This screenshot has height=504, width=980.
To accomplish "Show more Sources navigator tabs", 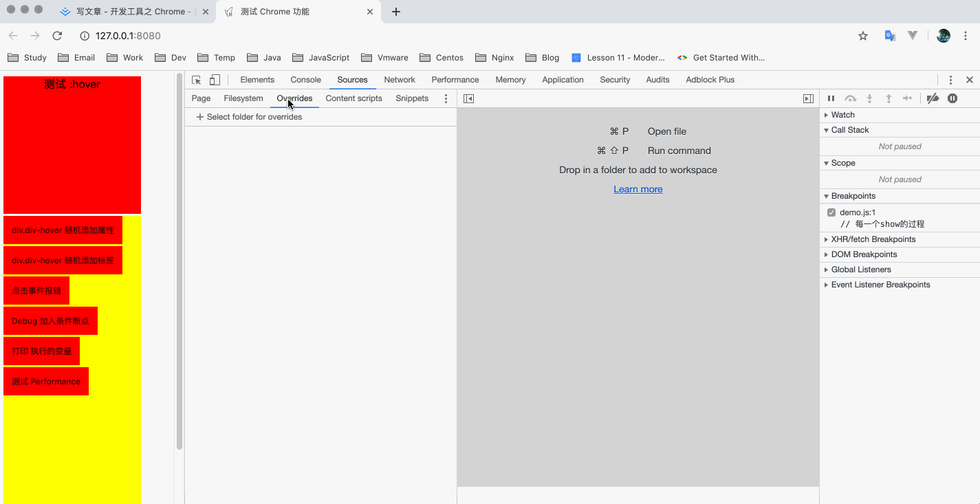I will (x=446, y=98).
